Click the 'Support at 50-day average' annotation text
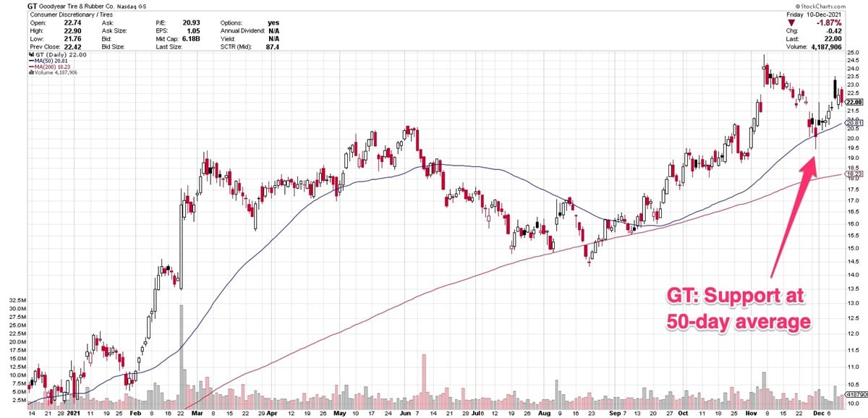Image resolution: width=868 pixels, height=418 pixels. click(x=736, y=309)
